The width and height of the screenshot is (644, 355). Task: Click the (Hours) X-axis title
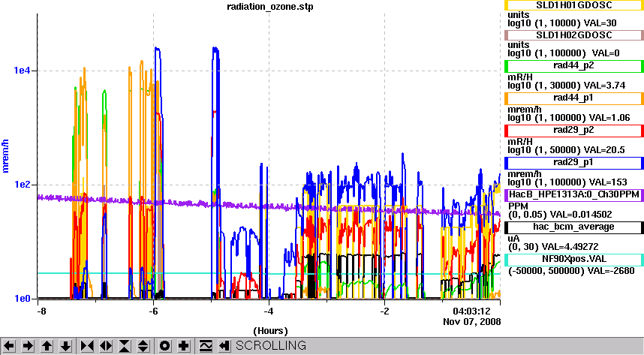pos(270,331)
